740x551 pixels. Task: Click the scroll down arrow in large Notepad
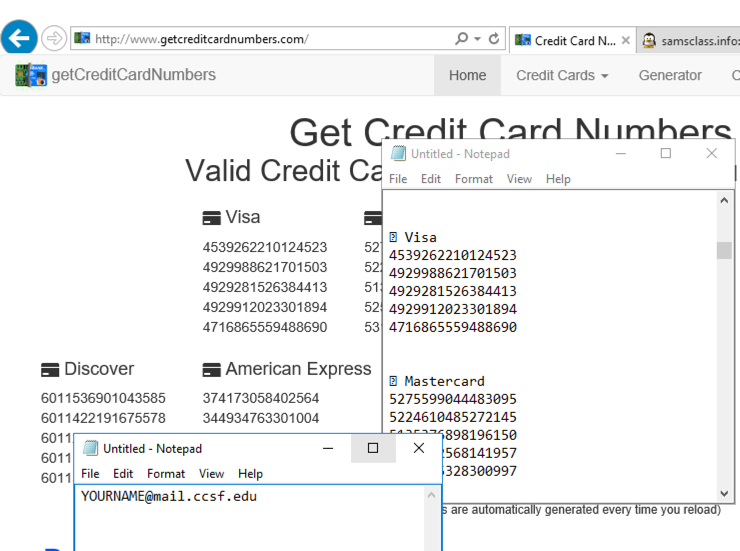[x=724, y=493]
